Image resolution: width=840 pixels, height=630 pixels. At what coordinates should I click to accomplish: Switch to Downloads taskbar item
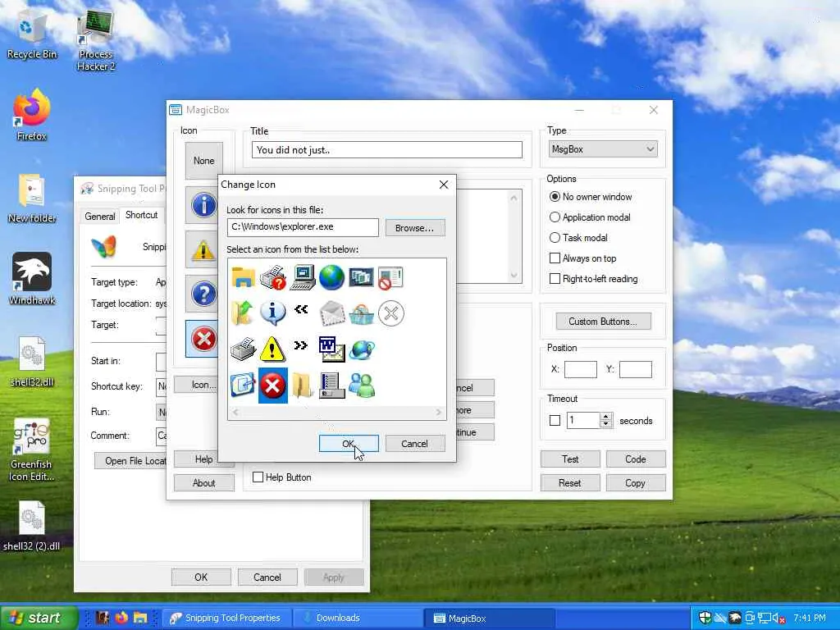[x=358, y=618]
